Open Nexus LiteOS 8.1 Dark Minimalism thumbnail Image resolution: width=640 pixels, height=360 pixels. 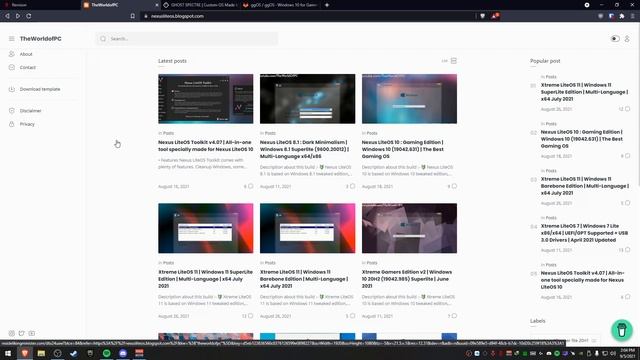tap(307, 99)
